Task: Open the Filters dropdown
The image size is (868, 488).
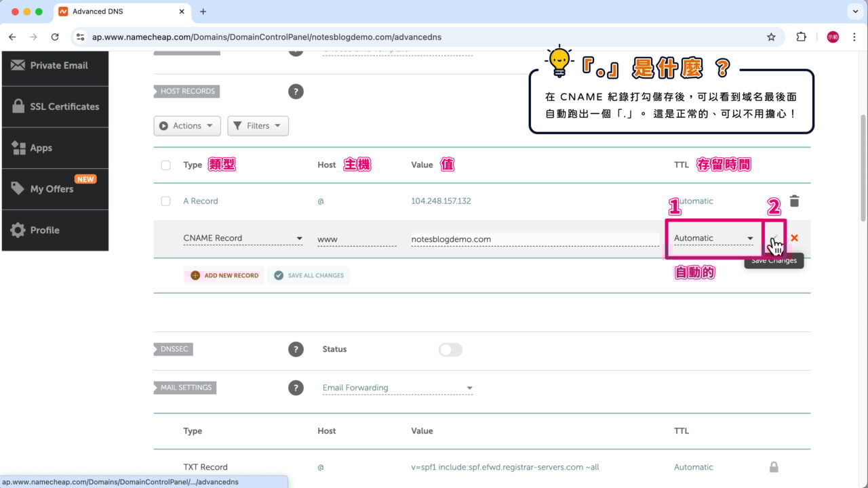Action: point(258,125)
